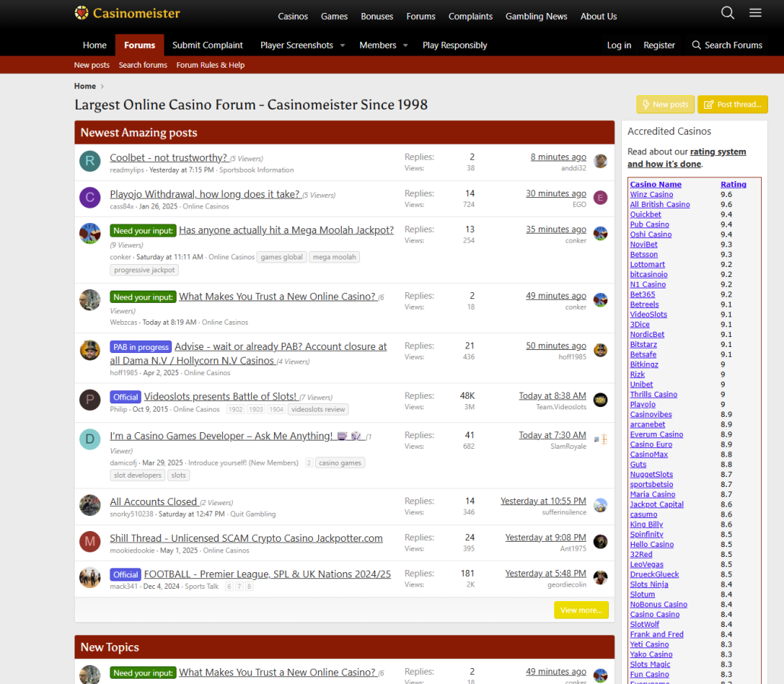
Task: Expand the Player Screenshots dropdown arrow
Action: [343, 46]
